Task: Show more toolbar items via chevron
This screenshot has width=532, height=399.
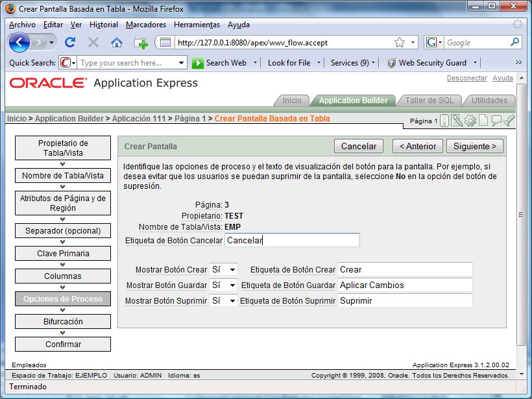Action: [518, 62]
